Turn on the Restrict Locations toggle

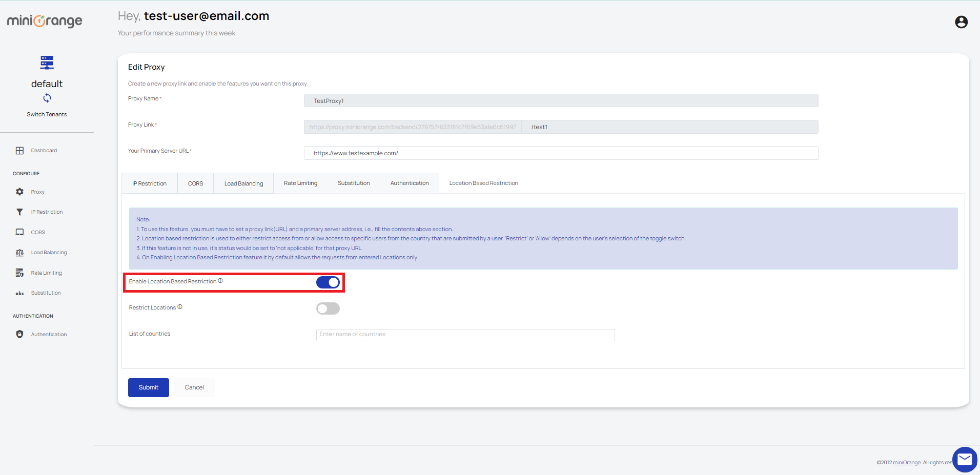[x=328, y=308]
